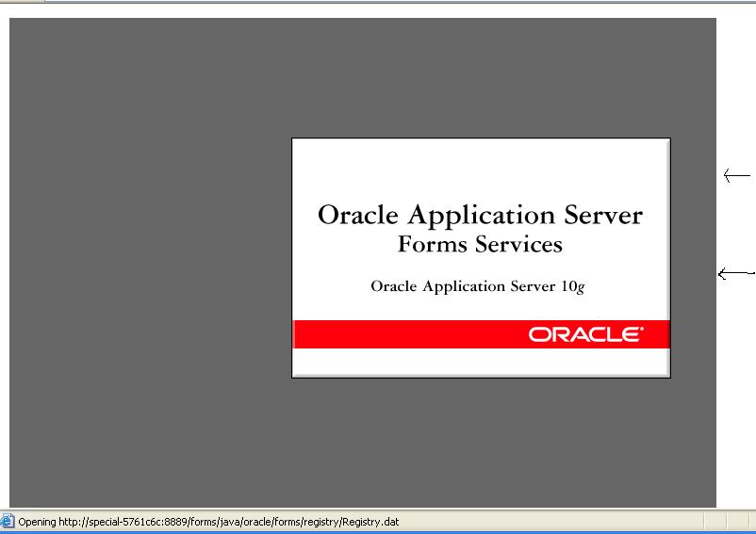Screen dimensions: 756x534
Task: Click the "Oracle Application Server 10g" version line
Action: click(478, 286)
